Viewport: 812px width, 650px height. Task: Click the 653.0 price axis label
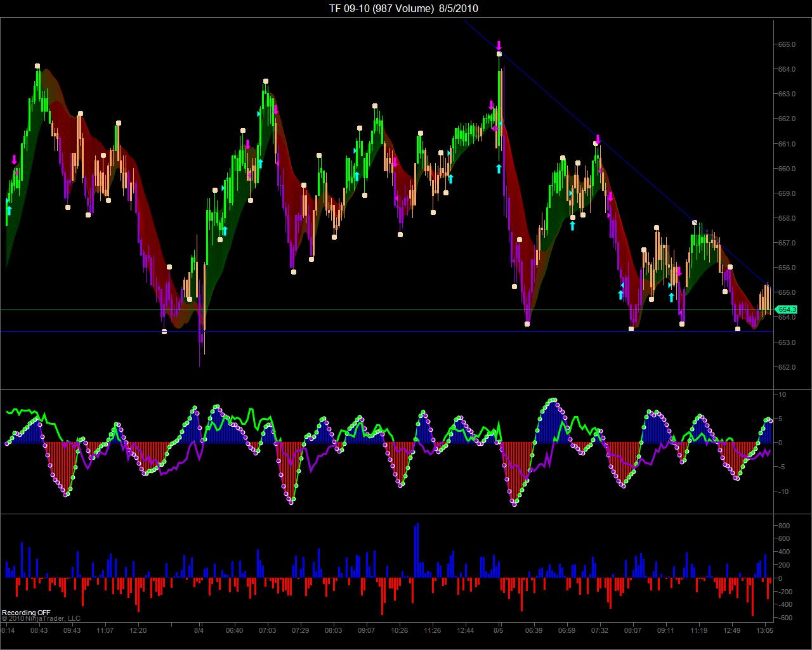click(787, 342)
